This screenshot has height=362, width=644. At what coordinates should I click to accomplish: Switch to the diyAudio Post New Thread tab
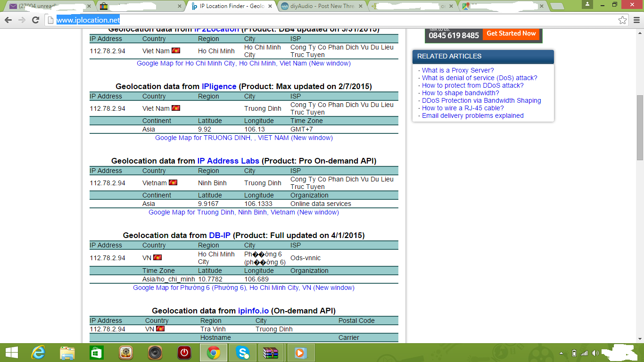322,6
